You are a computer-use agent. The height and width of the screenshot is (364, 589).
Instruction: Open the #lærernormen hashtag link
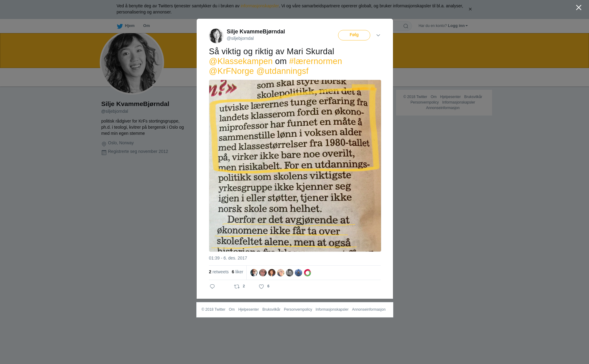click(x=315, y=61)
